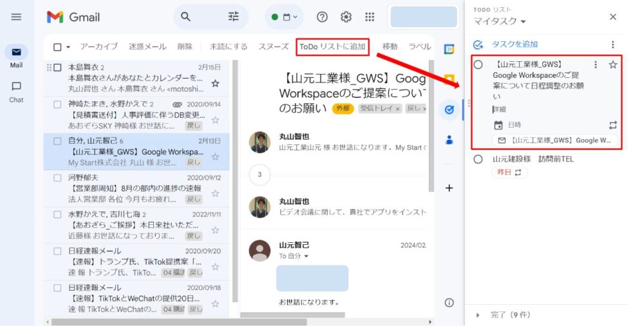This screenshot has height=326, width=644.
Task: Click ラベル in the toolbar
Action: [x=419, y=46]
